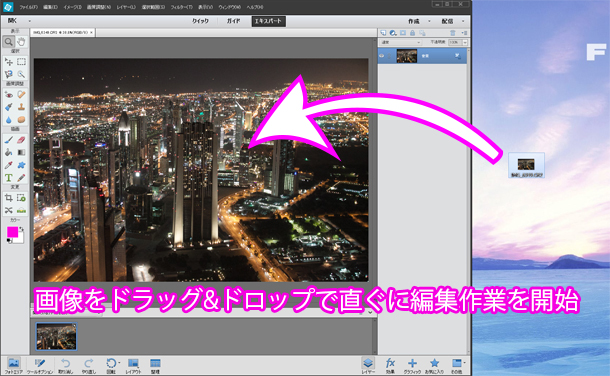Viewport: 610px width, 376px height.
Task: Select the Smart Brush tool
Action: pos(8,107)
